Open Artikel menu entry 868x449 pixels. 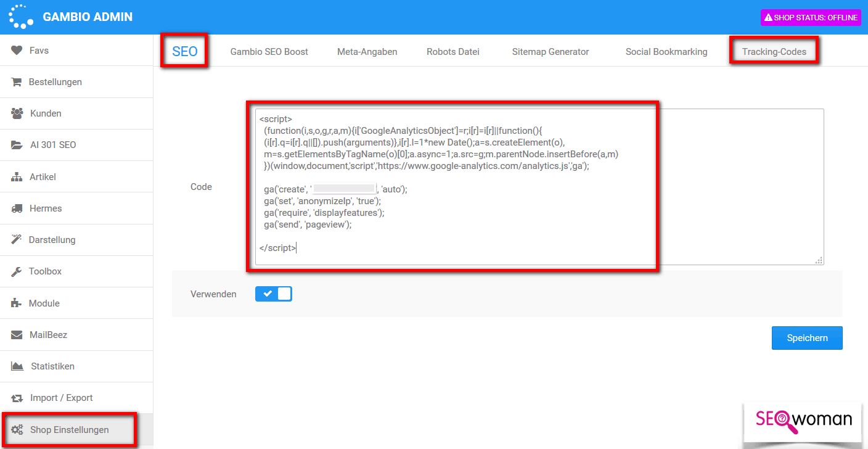click(x=76, y=177)
